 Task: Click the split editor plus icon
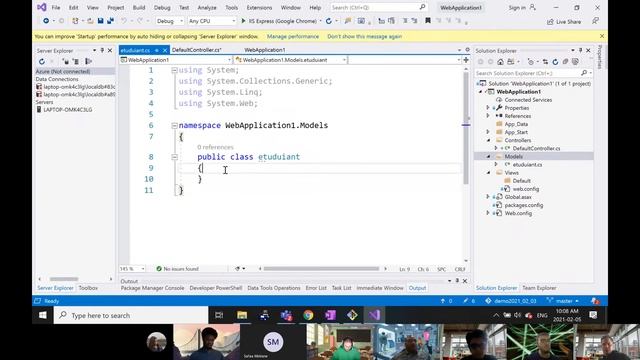coord(466,60)
